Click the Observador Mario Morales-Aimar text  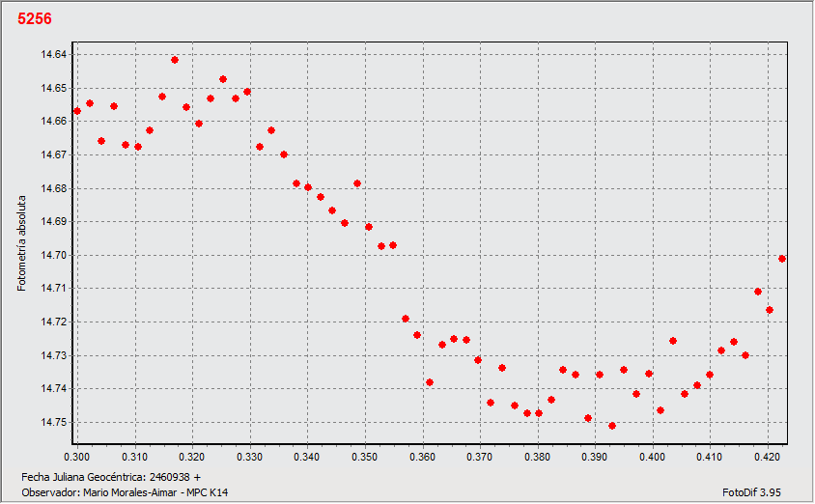(x=125, y=491)
